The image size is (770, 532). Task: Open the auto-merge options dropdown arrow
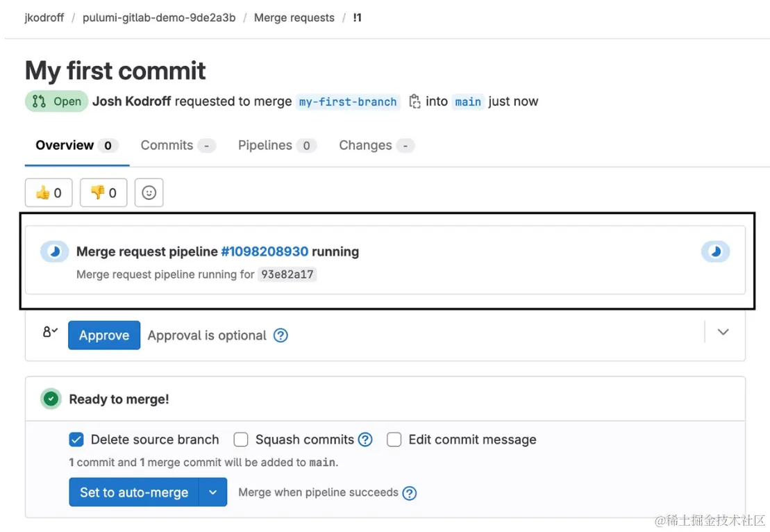(x=213, y=492)
